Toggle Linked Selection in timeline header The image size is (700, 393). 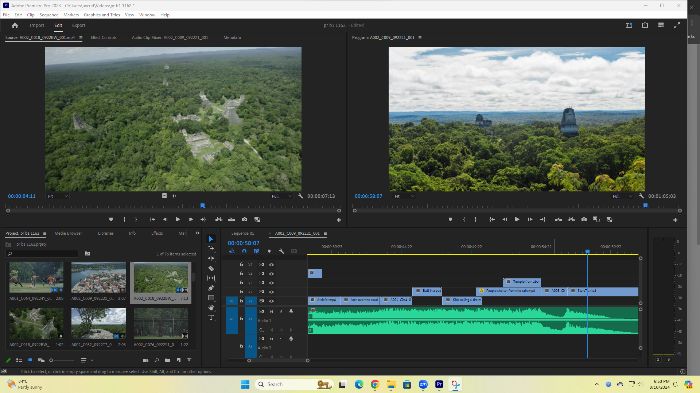click(257, 251)
